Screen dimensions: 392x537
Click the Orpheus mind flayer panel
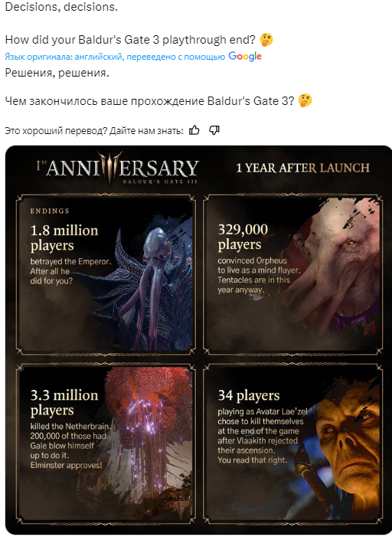(x=292, y=274)
